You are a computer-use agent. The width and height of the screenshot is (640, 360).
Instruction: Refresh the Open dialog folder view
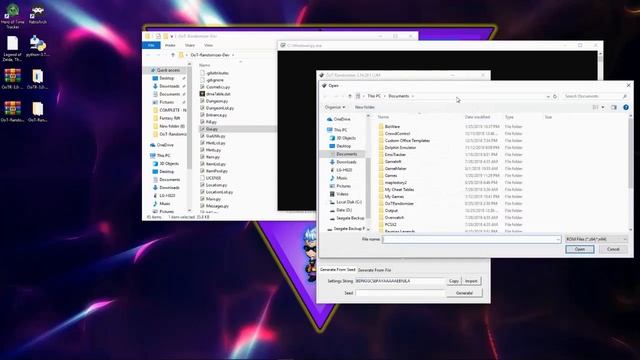(555, 96)
